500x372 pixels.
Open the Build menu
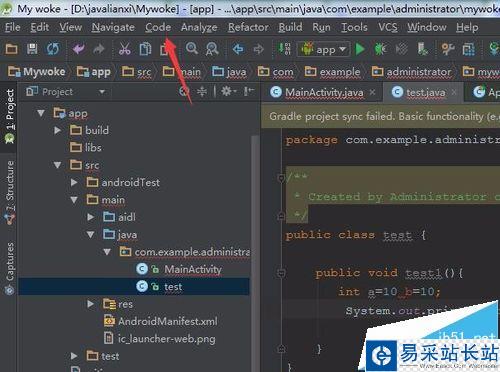(290, 27)
